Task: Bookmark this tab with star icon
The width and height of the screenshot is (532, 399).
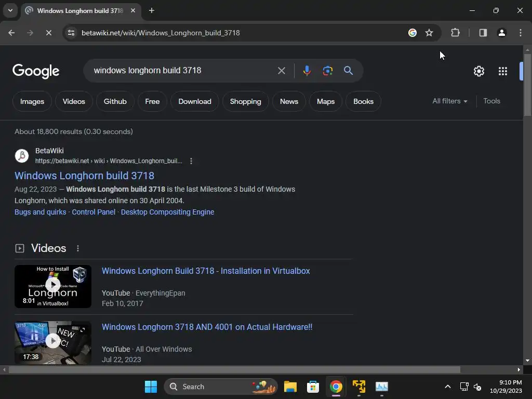Action: (429, 33)
